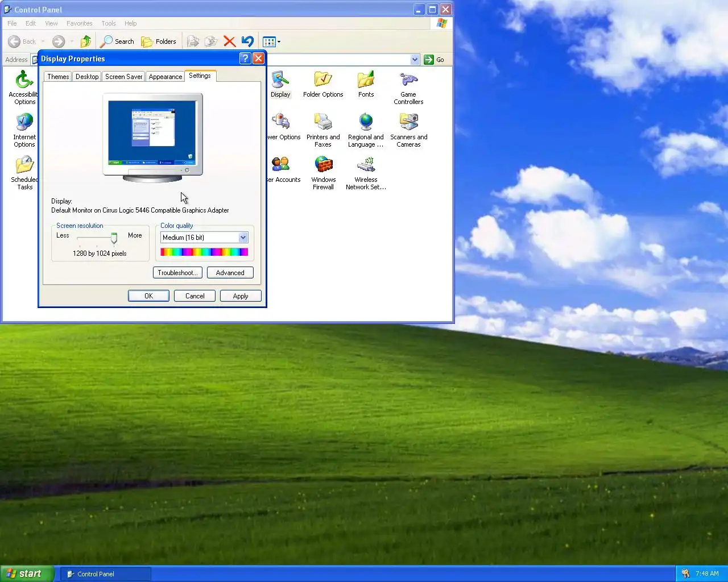This screenshot has width=728, height=582.
Task: Open the Scheduled Tasks icon
Action: (x=24, y=173)
